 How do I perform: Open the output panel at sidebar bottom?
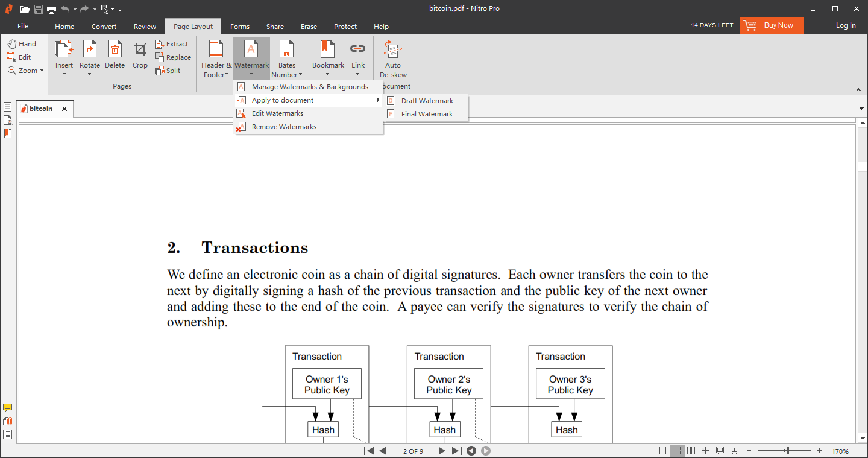7,434
